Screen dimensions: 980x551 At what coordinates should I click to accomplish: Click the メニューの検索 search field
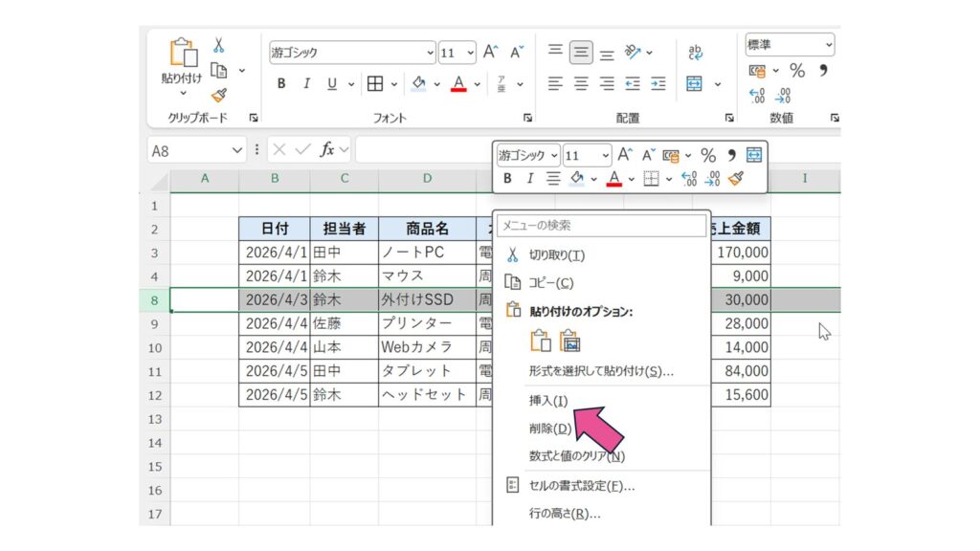tap(601, 226)
